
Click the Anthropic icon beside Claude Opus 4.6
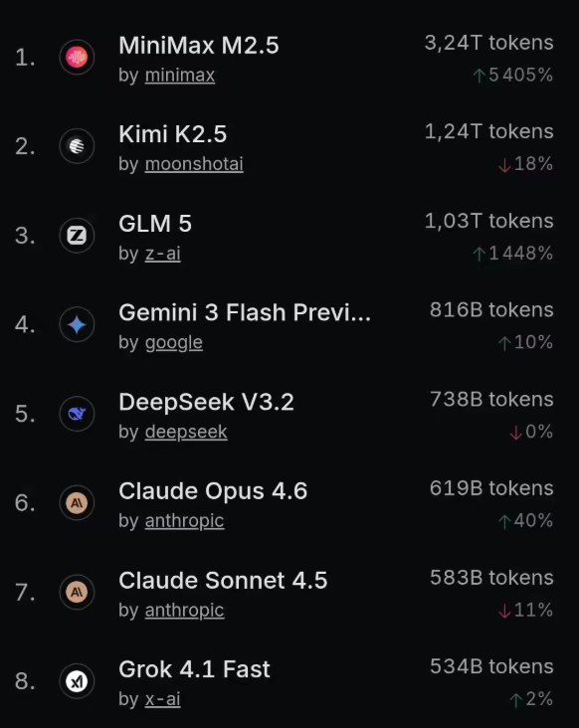(77, 503)
